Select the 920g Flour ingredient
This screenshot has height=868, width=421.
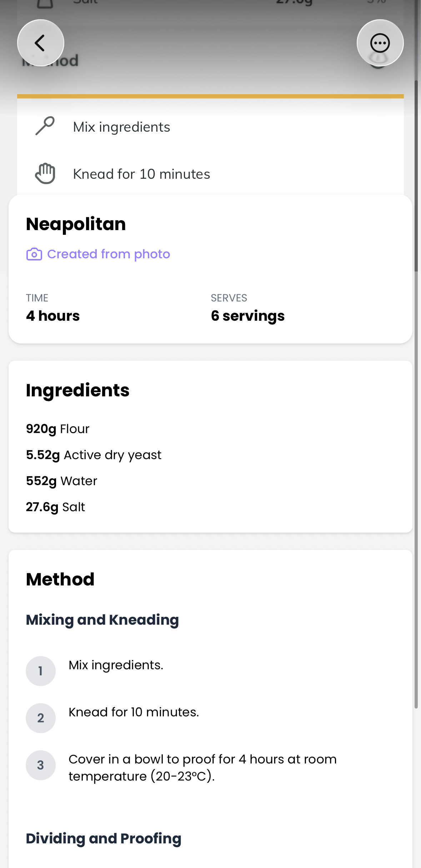tap(58, 429)
